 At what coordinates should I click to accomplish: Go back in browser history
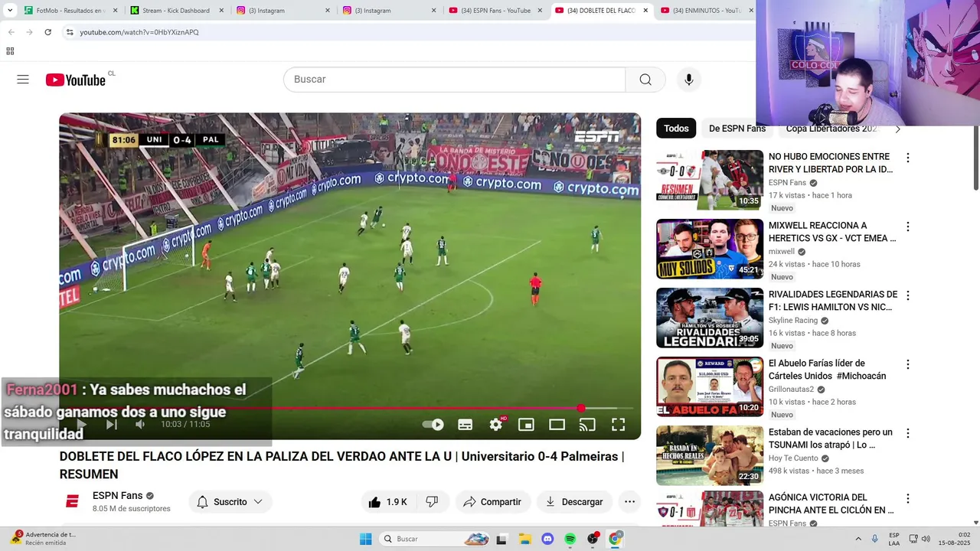11,32
